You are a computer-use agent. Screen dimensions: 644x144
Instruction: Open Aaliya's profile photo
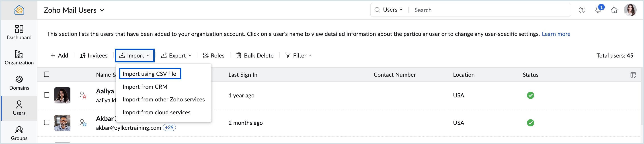62,95
